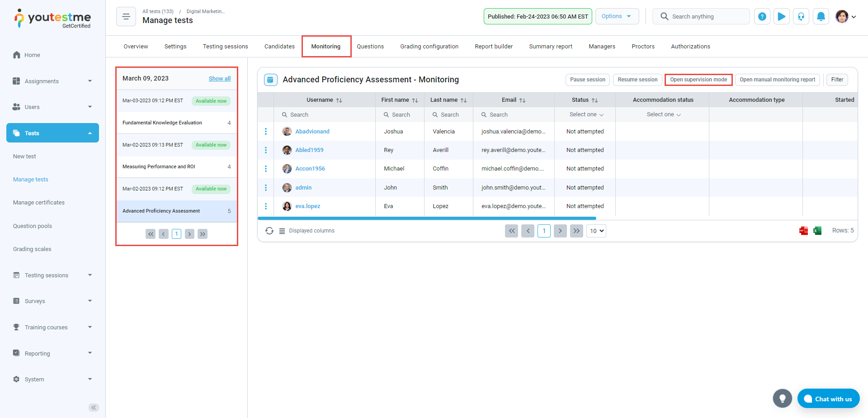The width and height of the screenshot is (868, 418).
Task: Open Status filter Select one dropdown
Action: (586, 115)
